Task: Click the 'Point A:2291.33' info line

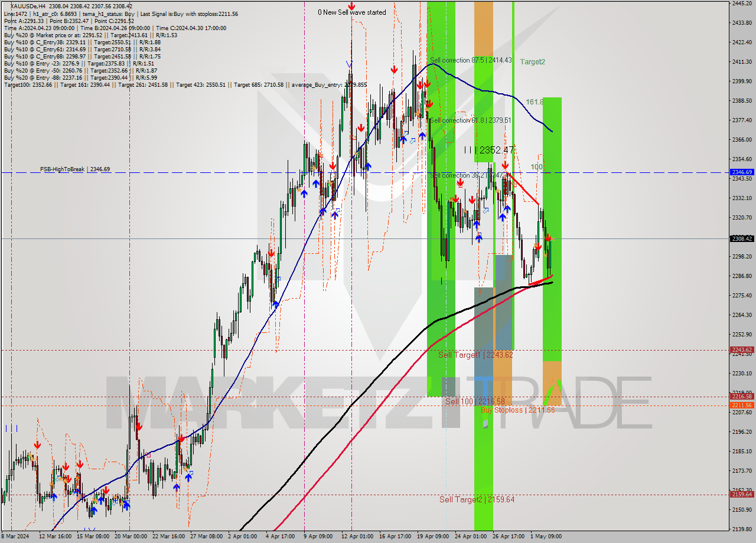Action: [69, 21]
